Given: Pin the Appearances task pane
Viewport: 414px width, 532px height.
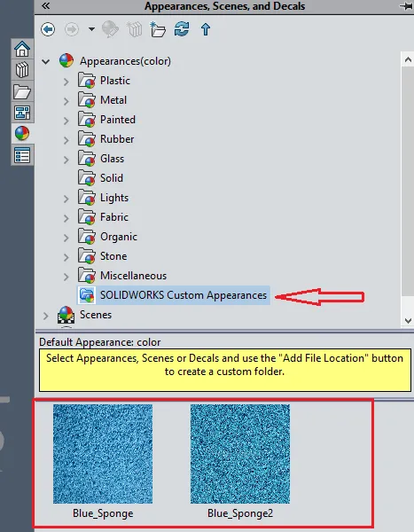Looking at the screenshot, I should 406,6.
